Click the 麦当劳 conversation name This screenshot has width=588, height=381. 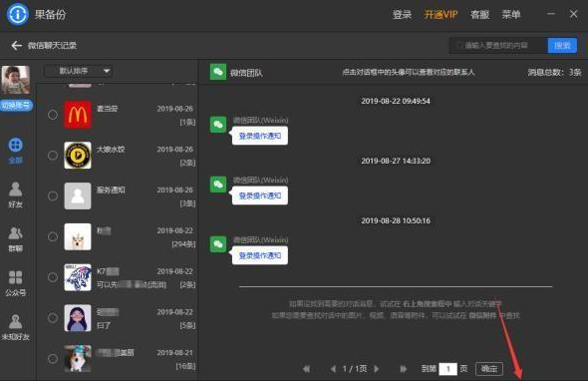[108, 109]
